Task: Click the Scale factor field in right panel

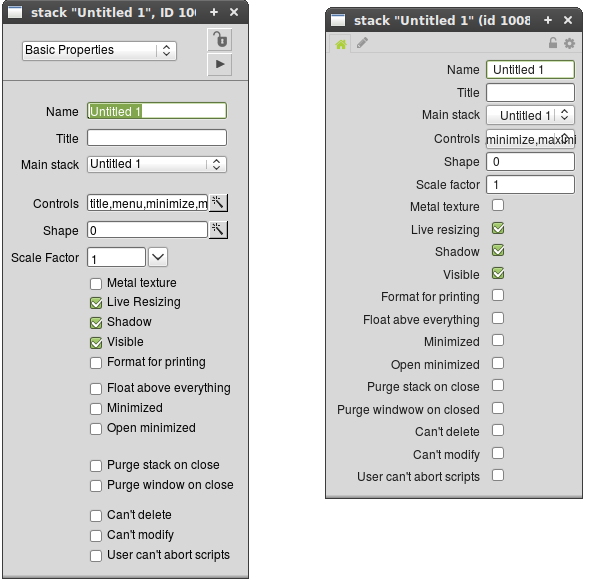Action: (x=530, y=185)
